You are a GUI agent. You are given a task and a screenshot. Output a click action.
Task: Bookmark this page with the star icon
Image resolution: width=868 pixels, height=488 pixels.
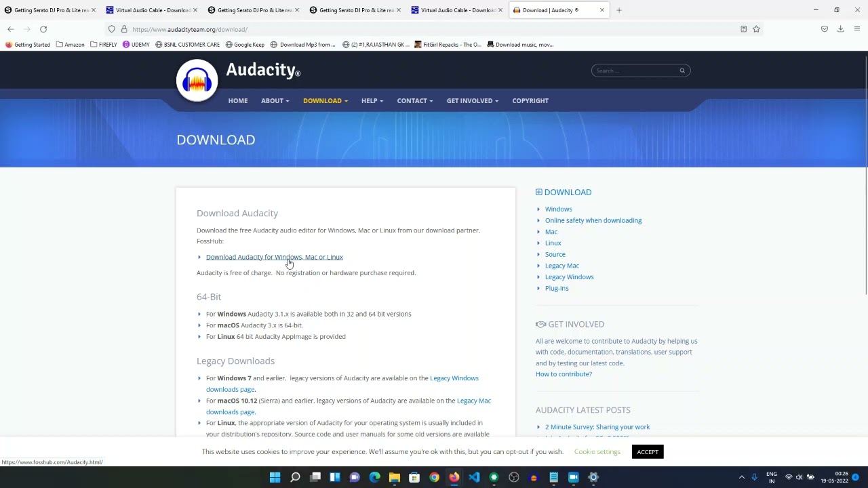[x=756, y=29]
